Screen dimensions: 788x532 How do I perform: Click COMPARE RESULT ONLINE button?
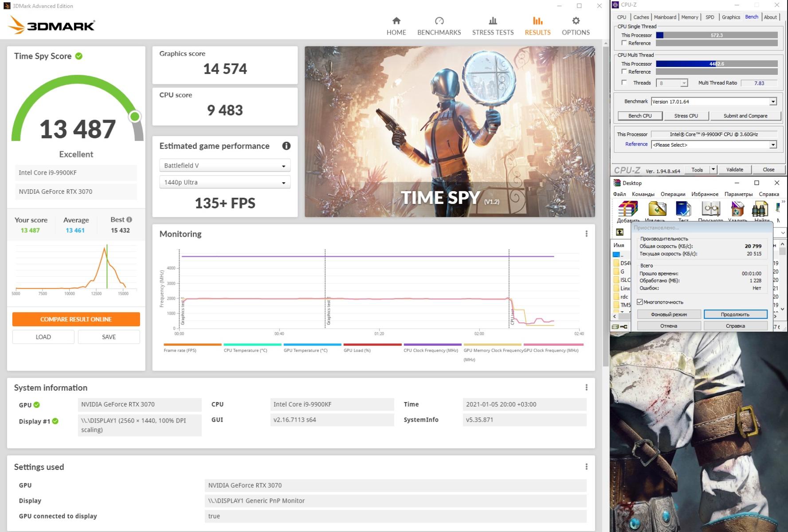pos(76,319)
